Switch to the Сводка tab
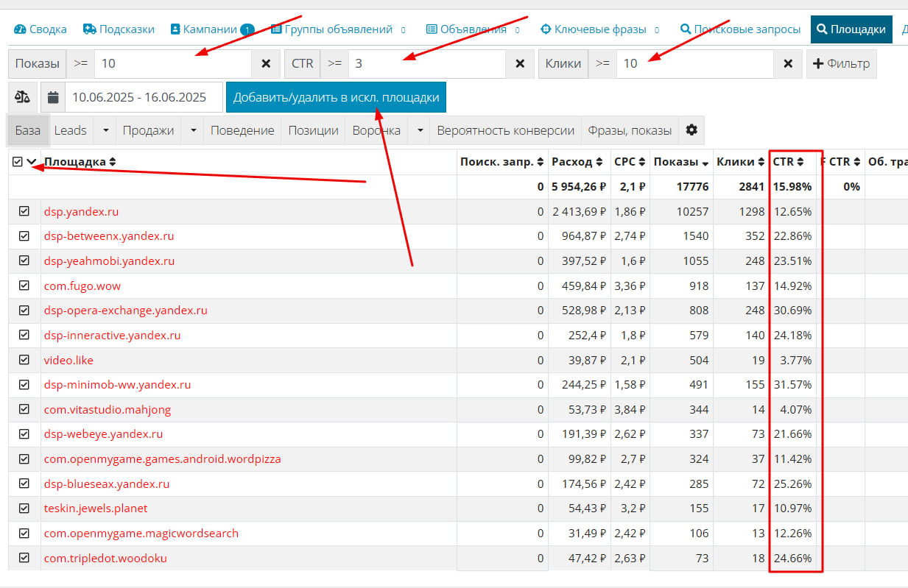The image size is (908, 588). pyautogui.click(x=41, y=29)
